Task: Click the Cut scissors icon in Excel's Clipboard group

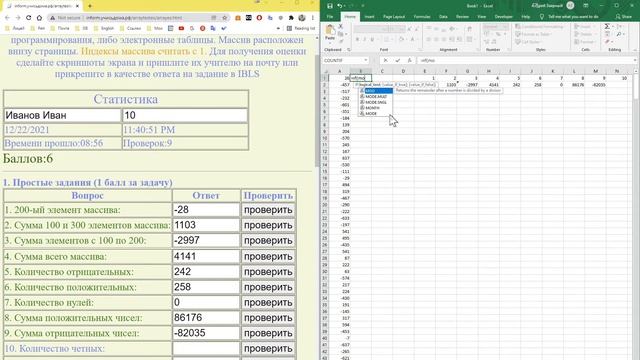Action: coord(341,27)
